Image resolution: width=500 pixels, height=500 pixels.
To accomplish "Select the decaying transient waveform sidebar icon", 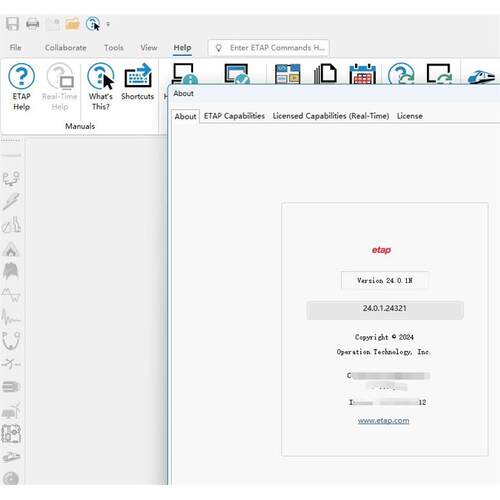I will click(11, 317).
